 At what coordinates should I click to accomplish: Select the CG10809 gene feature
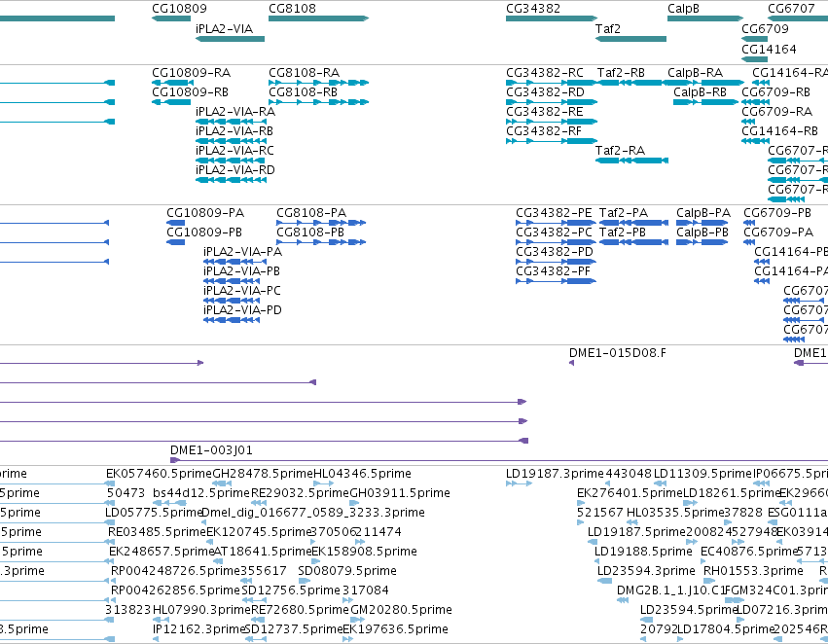tap(171, 18)
